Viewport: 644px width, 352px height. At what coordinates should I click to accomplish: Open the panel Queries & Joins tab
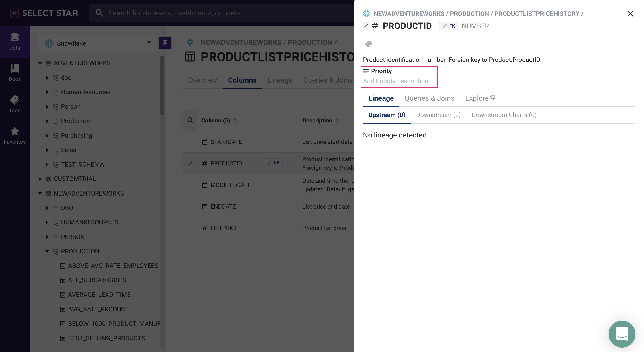tap(429, 98)
